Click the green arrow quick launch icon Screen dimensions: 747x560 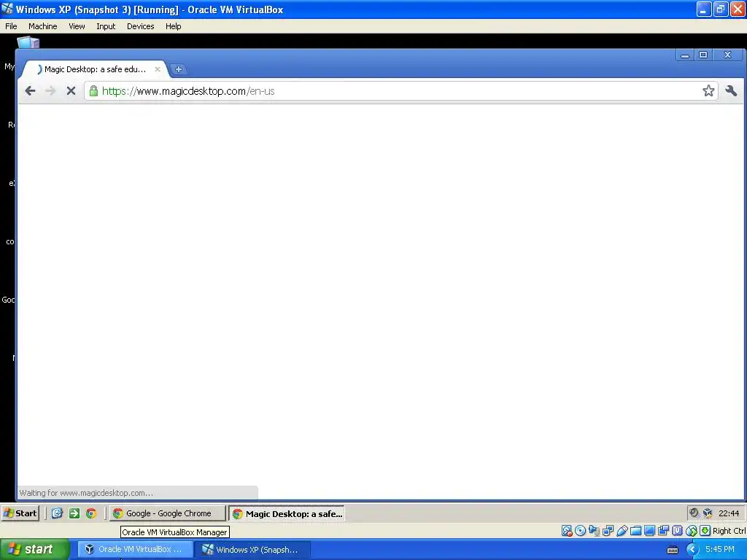click(x=74, y=513)
